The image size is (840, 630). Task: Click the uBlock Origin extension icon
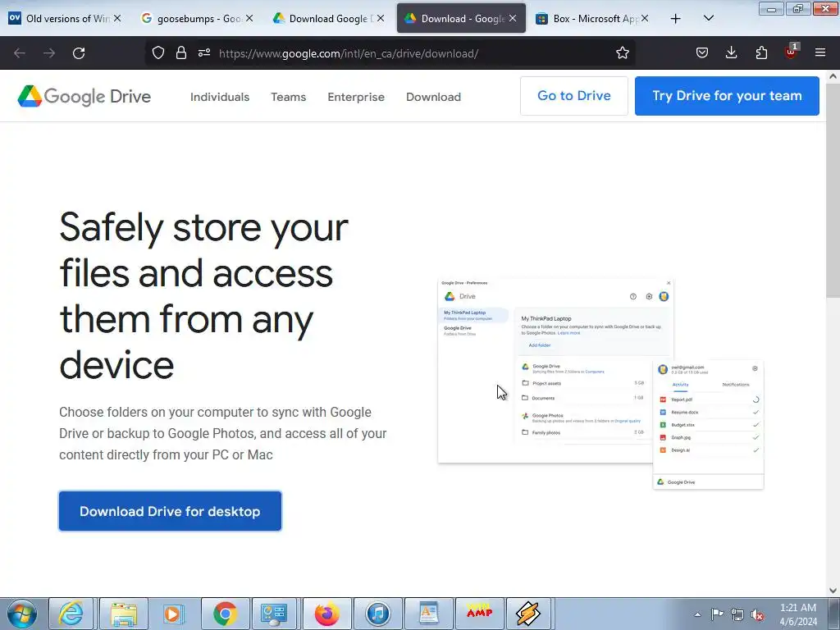[791, 52]
